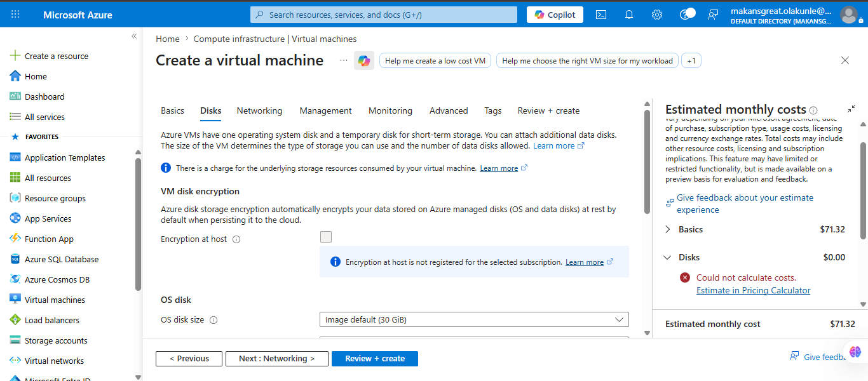Viewport: 868px width, 381px height.
Task: Switch to the Networking tab
Action: 259,110
